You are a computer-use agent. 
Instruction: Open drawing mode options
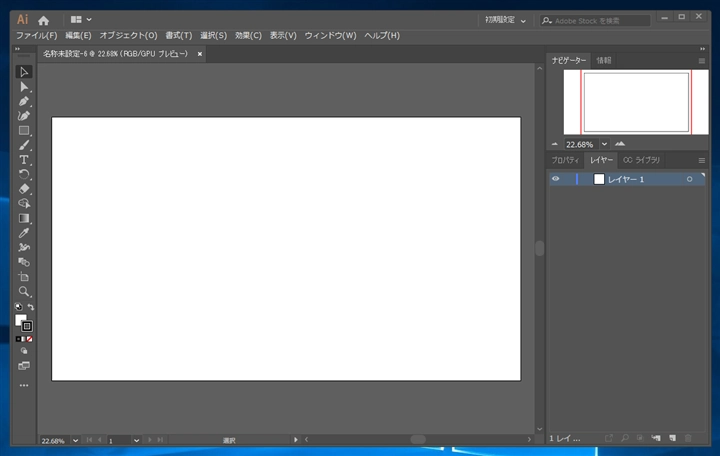pyautogui.click(x=24, y=351)
